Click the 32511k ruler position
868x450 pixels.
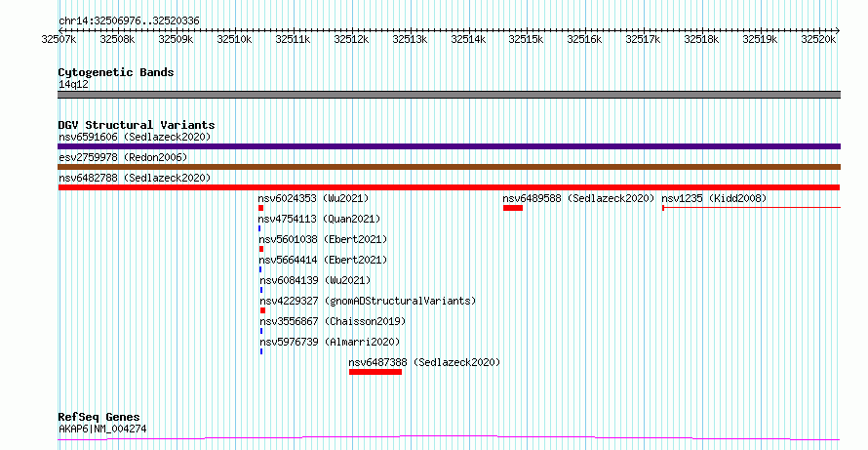point(293,39)
